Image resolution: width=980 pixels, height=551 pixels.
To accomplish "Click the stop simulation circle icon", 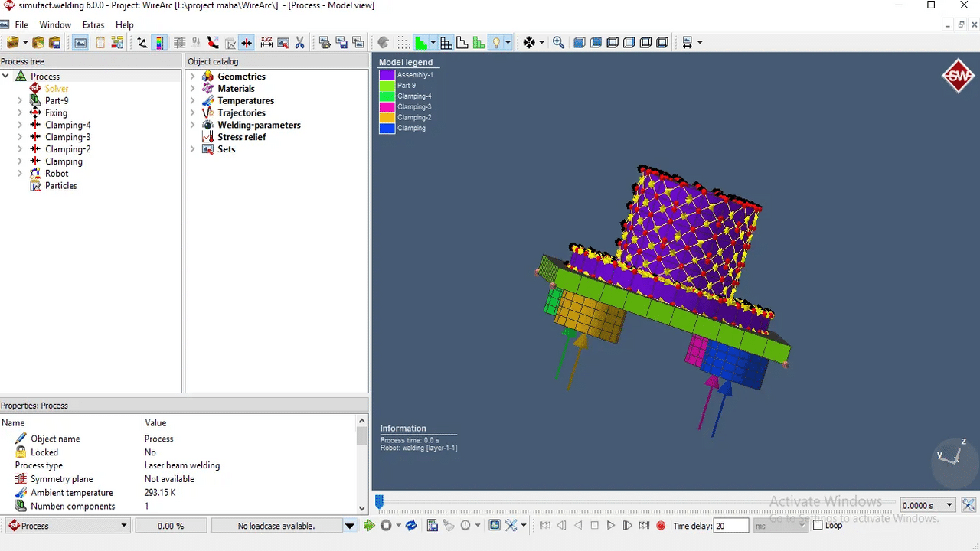I will pos(386,526).
